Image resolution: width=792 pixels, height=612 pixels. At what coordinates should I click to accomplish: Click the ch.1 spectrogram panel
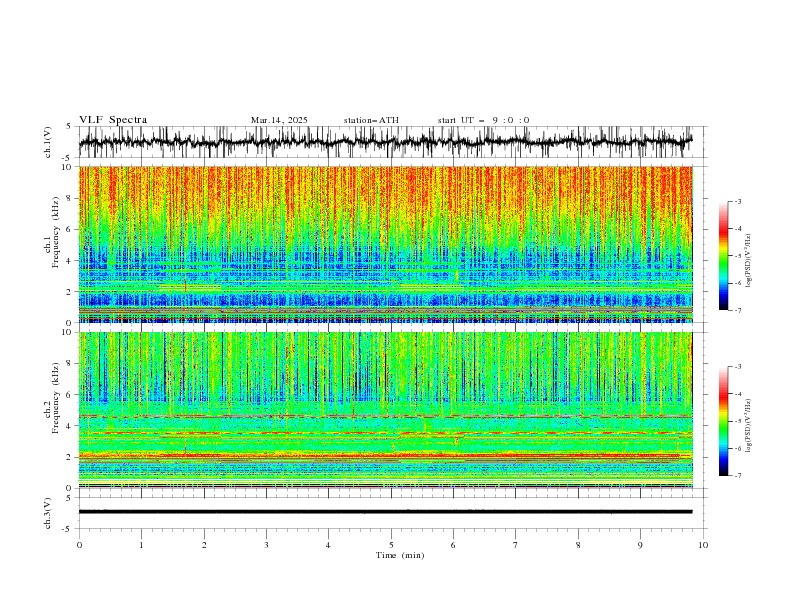385,244
